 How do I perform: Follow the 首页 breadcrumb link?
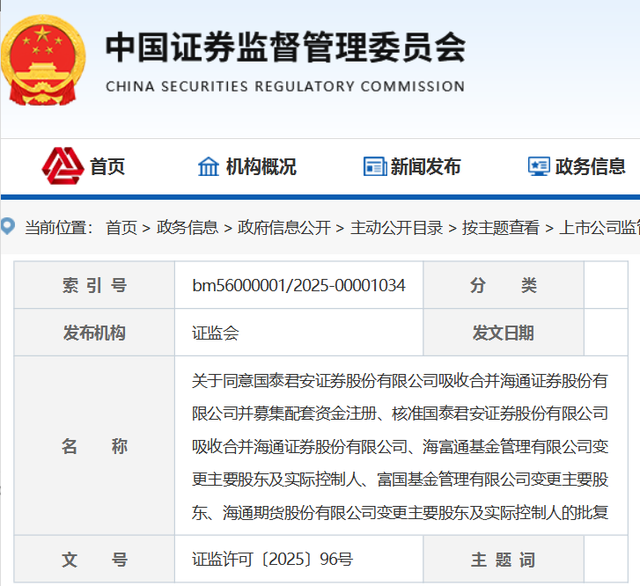click(x=121, y=227)
